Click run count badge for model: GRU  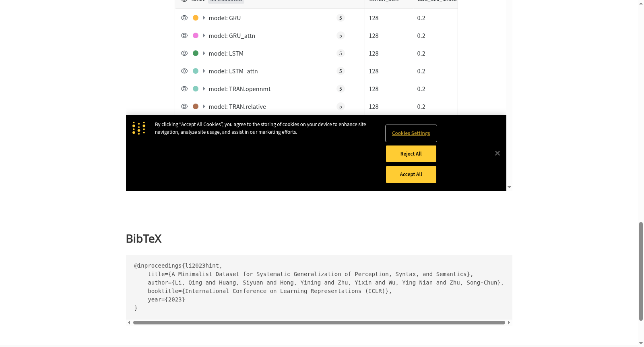341,18
